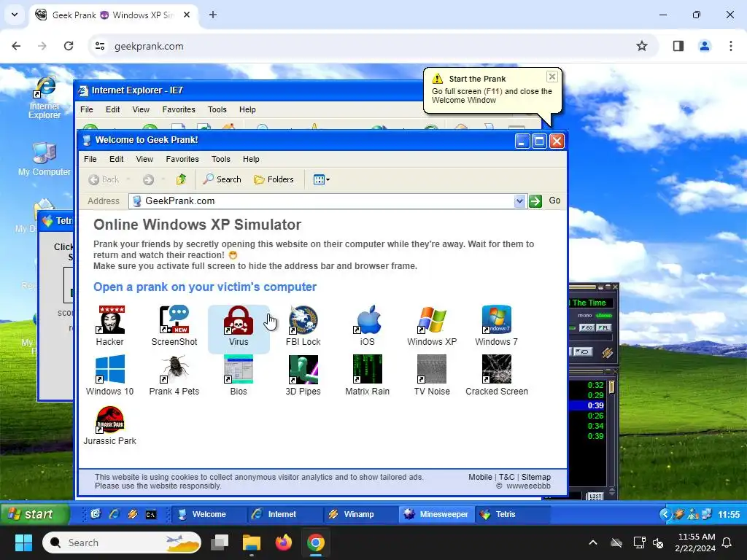Open Tools menu in Internet Explorer window
The height and width of the screenshot is (560, 747).
point(217,109)
